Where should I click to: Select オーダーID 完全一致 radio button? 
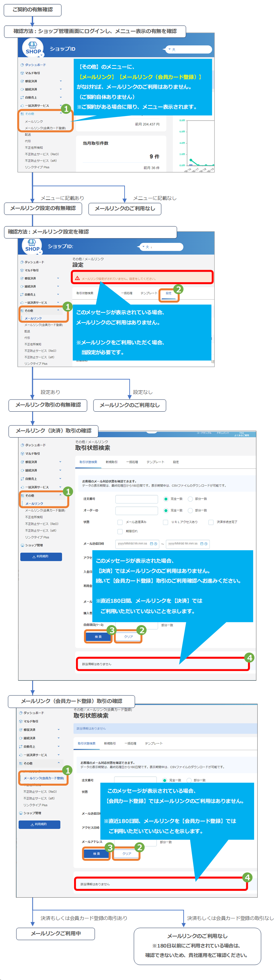pos(166,511)
